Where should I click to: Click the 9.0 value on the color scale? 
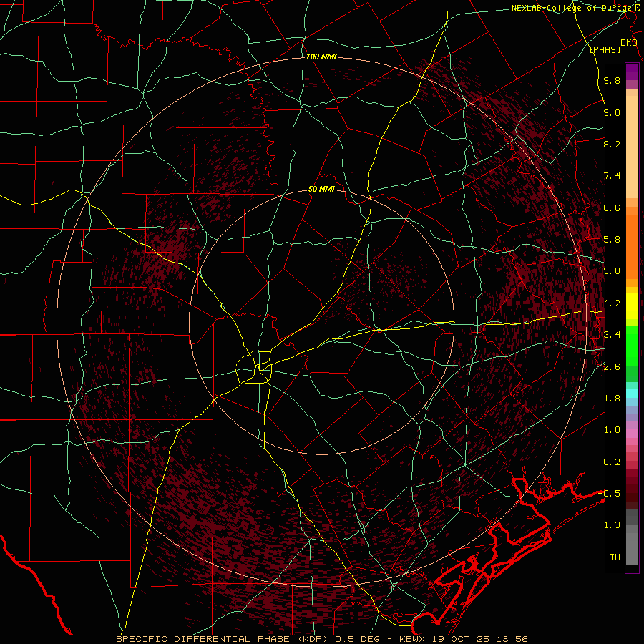(x=612, y=112)
